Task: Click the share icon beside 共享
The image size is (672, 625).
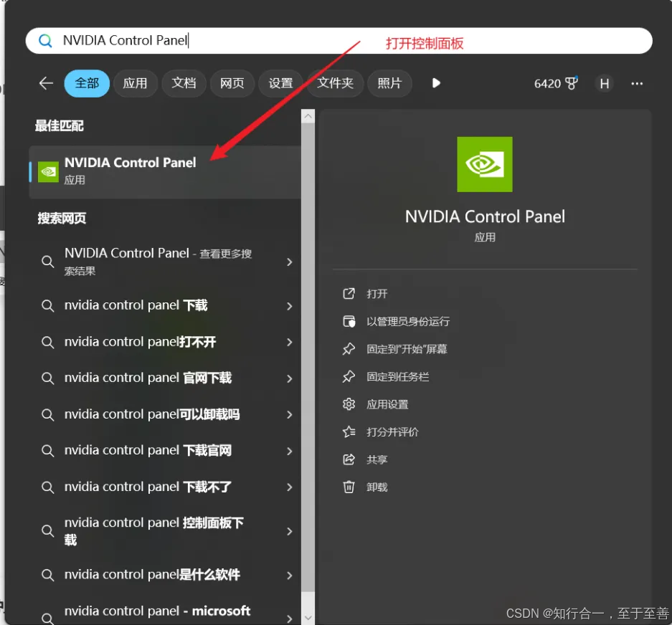Action: point(349,459)
